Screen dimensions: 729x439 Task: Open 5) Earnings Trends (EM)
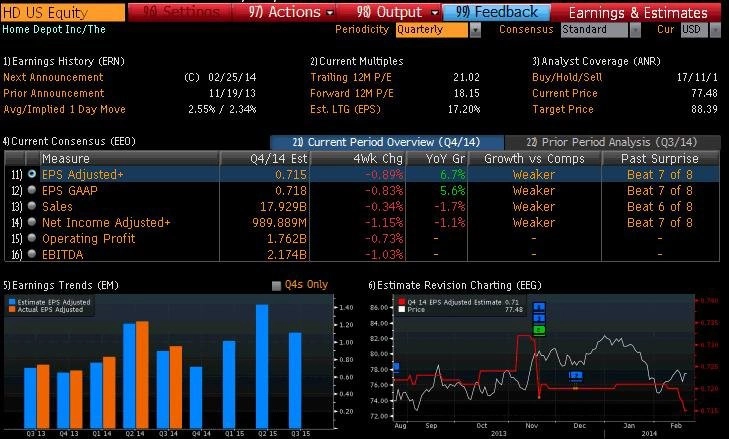tap(60, 286)
